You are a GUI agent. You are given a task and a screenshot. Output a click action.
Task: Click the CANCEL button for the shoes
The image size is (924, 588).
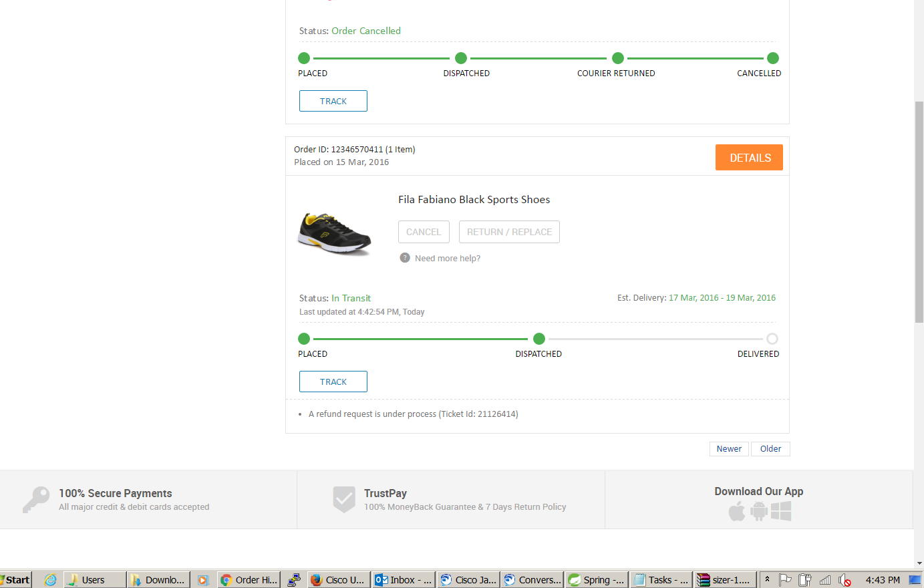click(424, 232)
